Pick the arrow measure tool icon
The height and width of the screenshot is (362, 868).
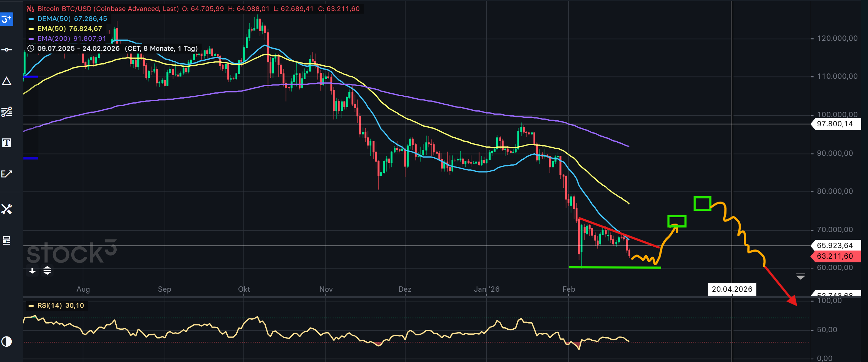pyautogui.click(x=6, y=174)
